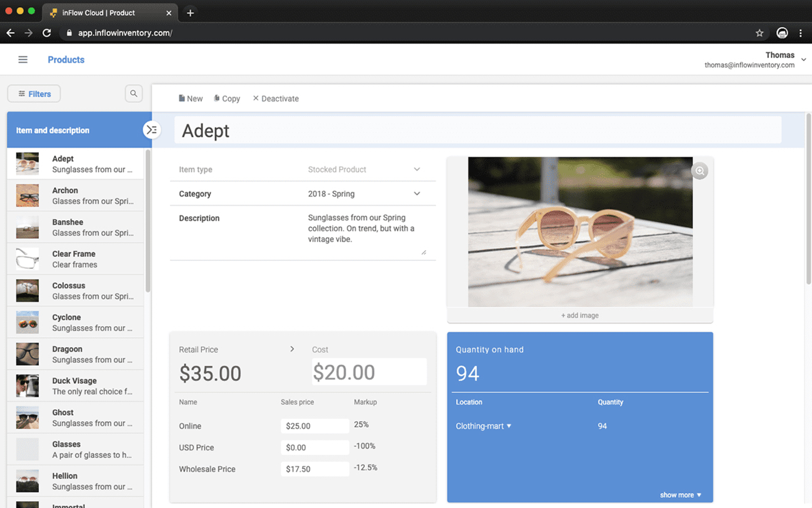This screenshot has height=508, width=812.
Task: Expand Retail Price chevron arrow
Action: [292, 349]
